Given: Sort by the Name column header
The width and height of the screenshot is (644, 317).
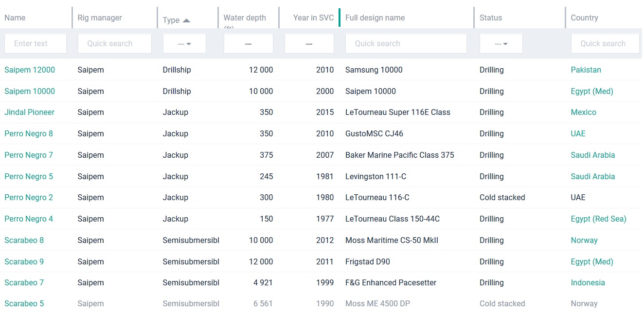Looking at the screenshot, I should tap(15, 18).
